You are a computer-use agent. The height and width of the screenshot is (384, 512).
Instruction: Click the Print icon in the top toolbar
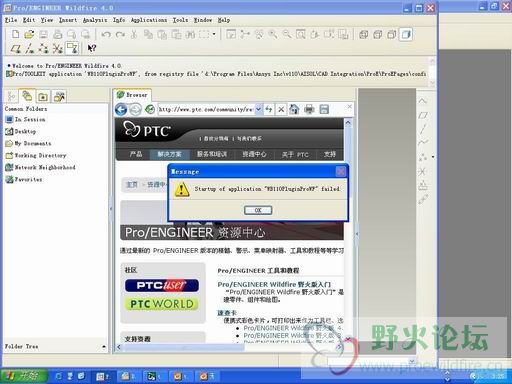click(57, 34)
